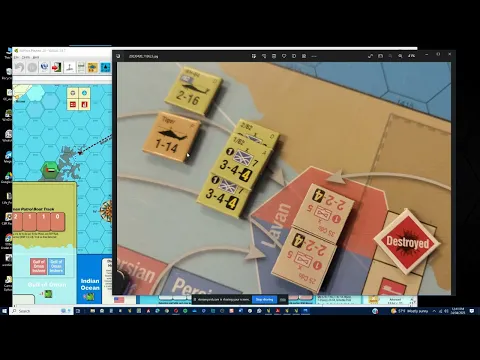480x360 pixels.
Task: Open the three-dots more menu in photo viewer
Action: (x=314, y=56)
